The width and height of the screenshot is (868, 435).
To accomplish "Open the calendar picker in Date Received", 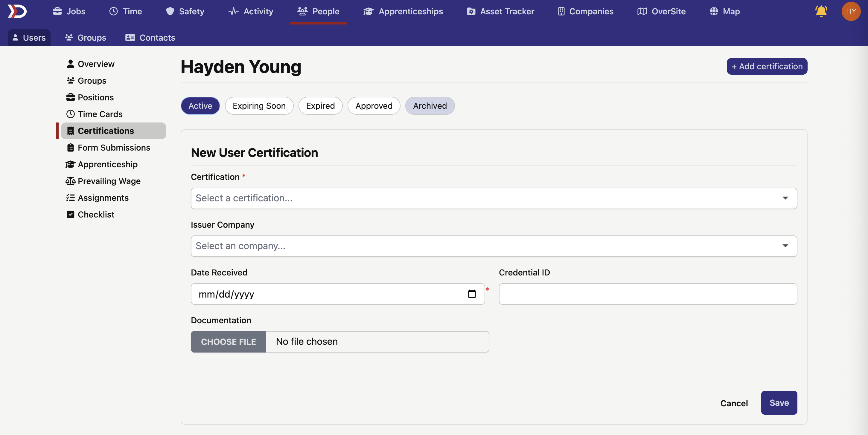I will [472, 294].
